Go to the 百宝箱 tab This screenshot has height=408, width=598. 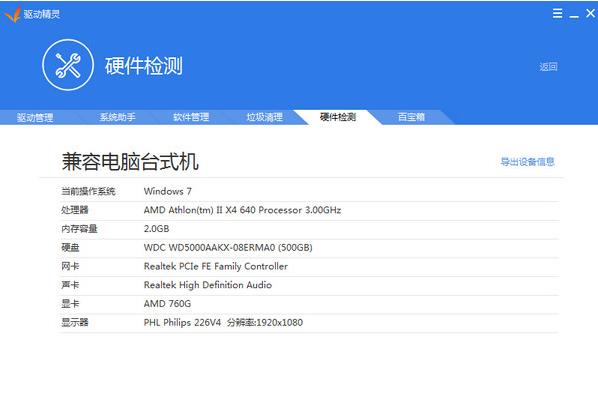[411, 117]
